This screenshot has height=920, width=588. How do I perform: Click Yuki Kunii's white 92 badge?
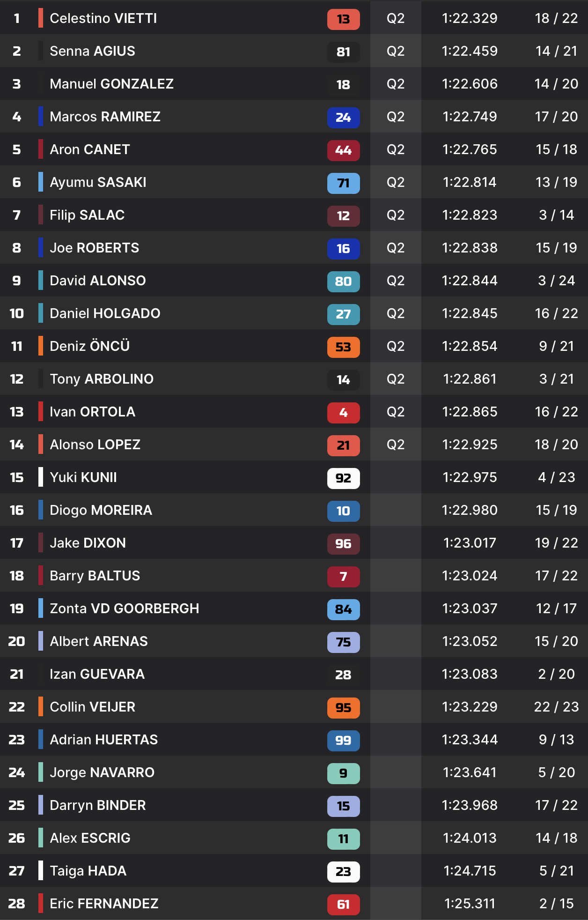pos(343,478)
